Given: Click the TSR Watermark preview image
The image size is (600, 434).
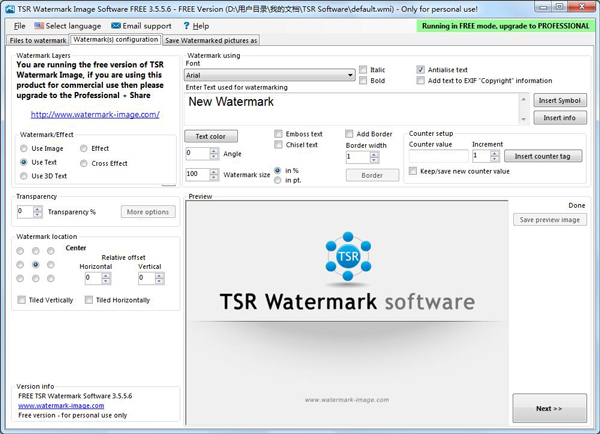Looking at the screenshot, I should (347, 313).
